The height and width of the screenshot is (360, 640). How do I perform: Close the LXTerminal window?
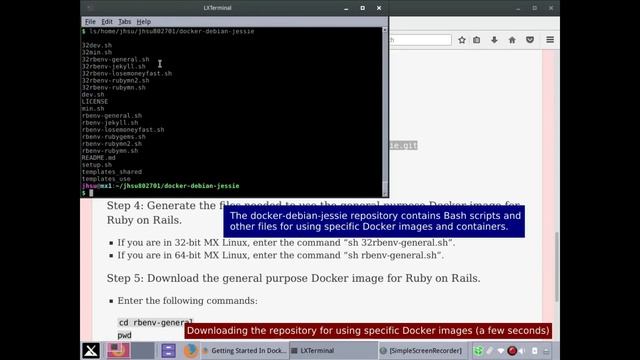(379, 8)
